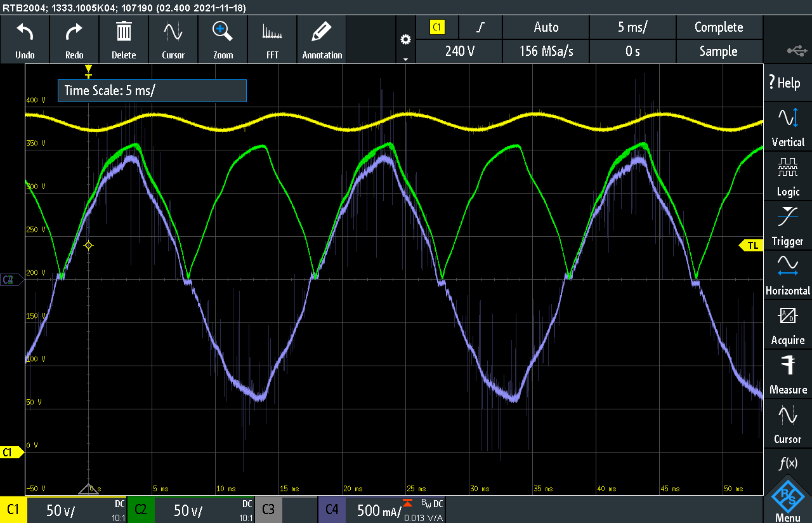Open the Horizontal settings menu
This screenshot has height=523, width=812.
point(787,274)
